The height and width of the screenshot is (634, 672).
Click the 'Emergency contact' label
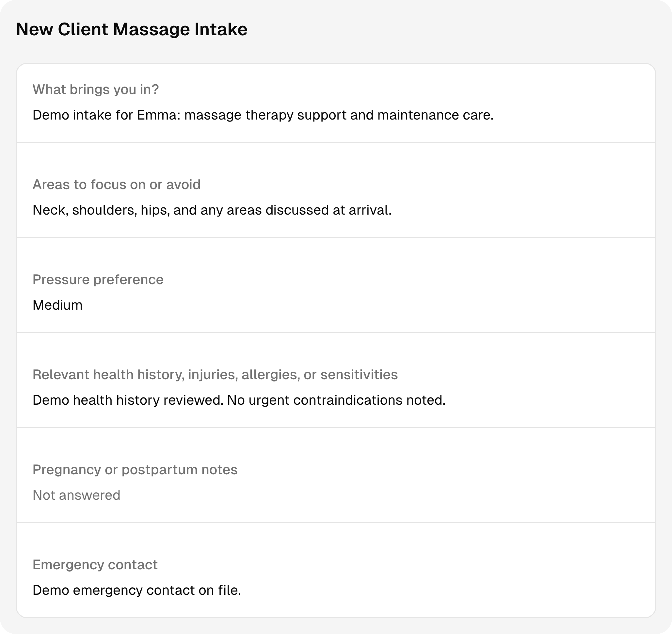[95, 565]
